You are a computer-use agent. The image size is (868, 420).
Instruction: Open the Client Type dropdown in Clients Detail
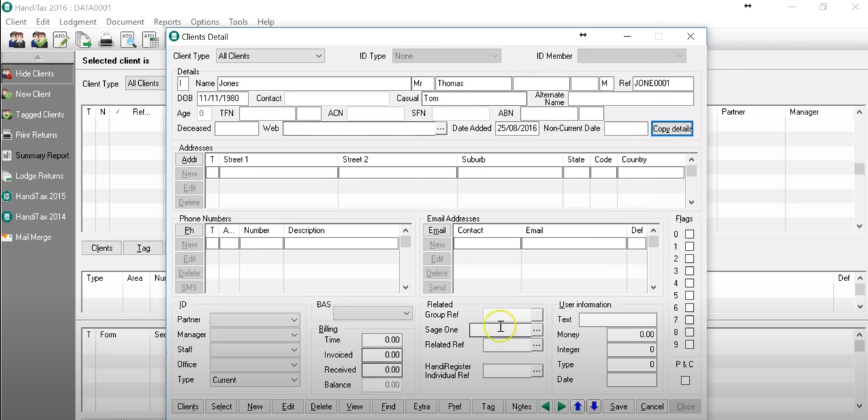(270, 56)
